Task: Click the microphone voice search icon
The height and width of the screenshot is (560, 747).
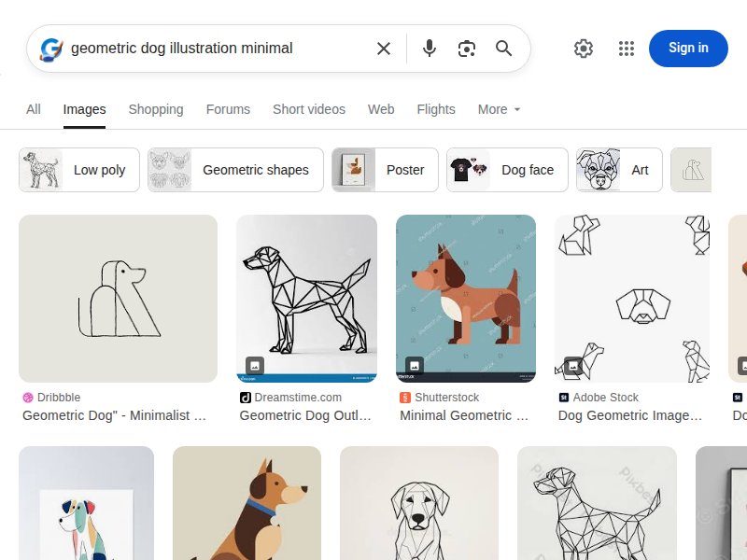Action: (x=430, y=49)
